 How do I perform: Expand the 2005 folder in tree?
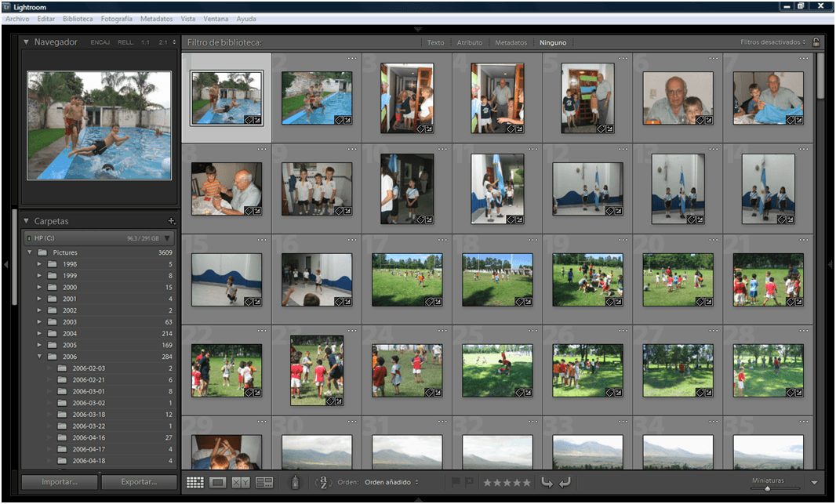click(39, 345)
